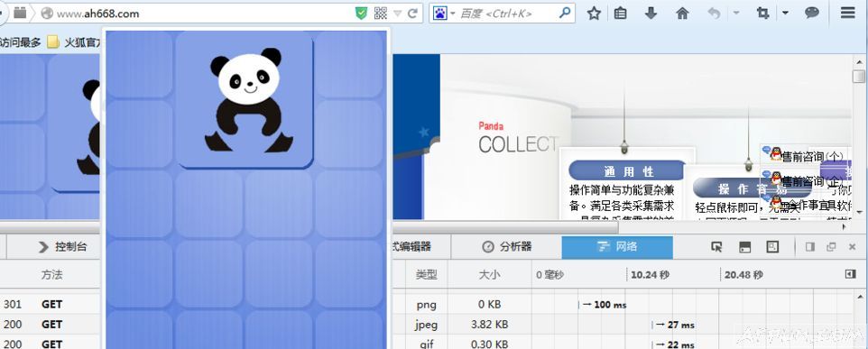The image size is (868, 349).
Task: Click the undo curved arrow icon
Action: 714,14
